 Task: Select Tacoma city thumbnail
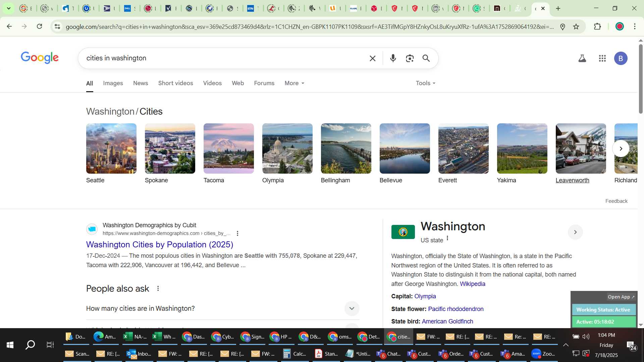228,148
